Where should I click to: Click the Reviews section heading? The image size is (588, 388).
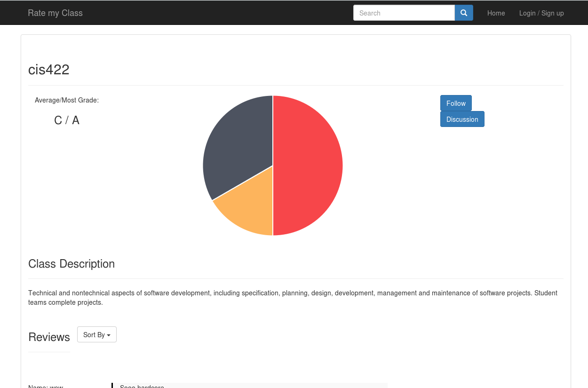pyautogui.click(x=49, y=337)
